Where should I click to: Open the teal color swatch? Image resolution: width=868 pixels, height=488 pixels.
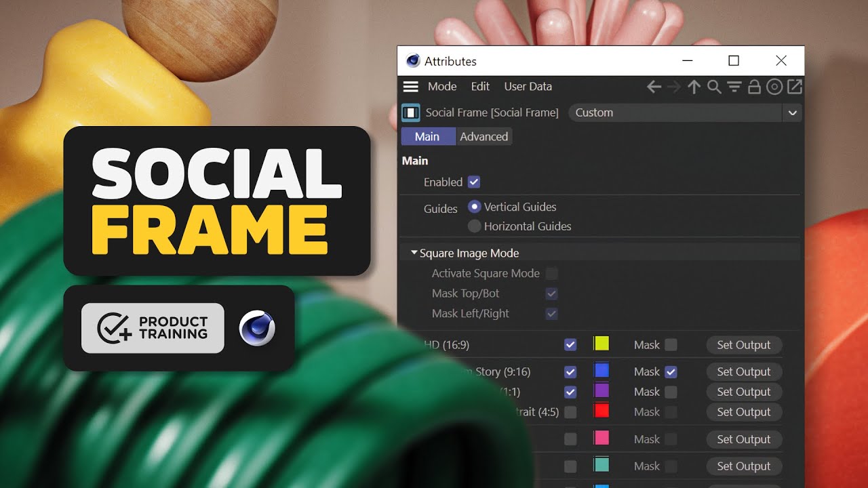(x=601, y=465)
